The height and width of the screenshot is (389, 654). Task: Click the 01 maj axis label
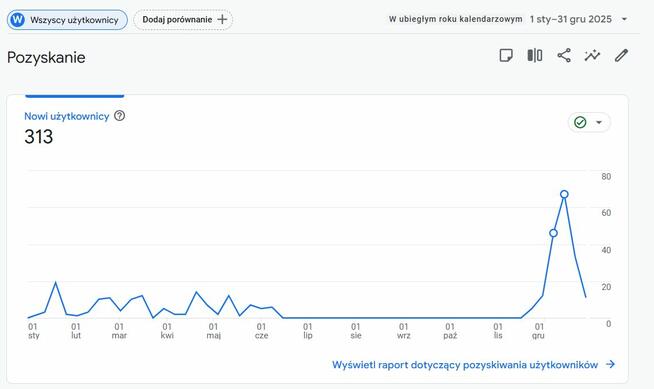click(x=214, y=331)
